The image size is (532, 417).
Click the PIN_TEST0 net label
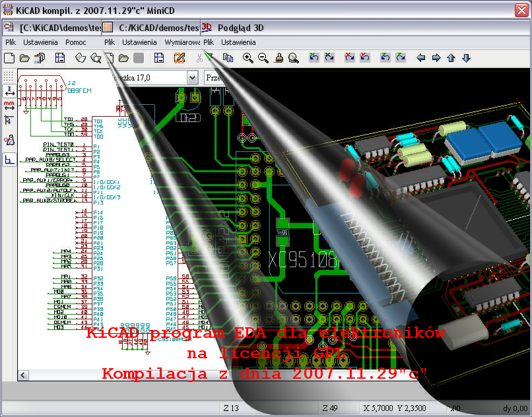point(58,144)
